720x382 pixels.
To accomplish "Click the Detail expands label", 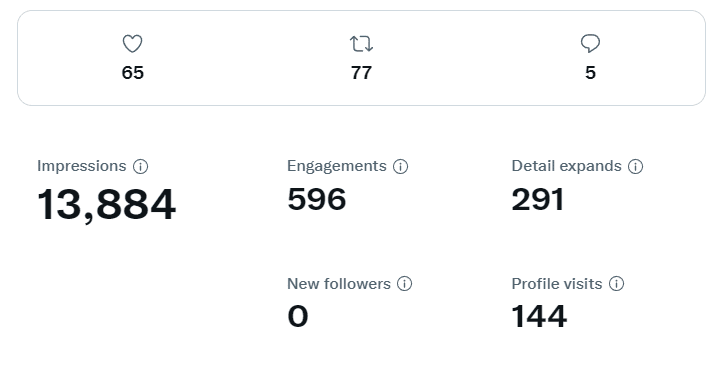I will [x=566, y=166].
